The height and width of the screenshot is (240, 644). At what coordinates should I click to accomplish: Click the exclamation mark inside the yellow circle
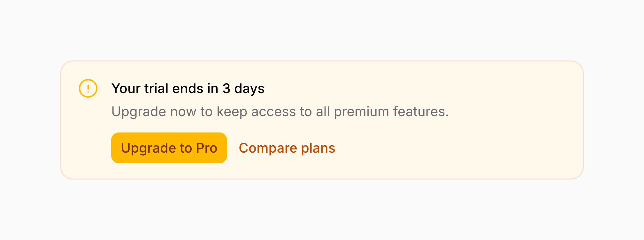point(88,88)
